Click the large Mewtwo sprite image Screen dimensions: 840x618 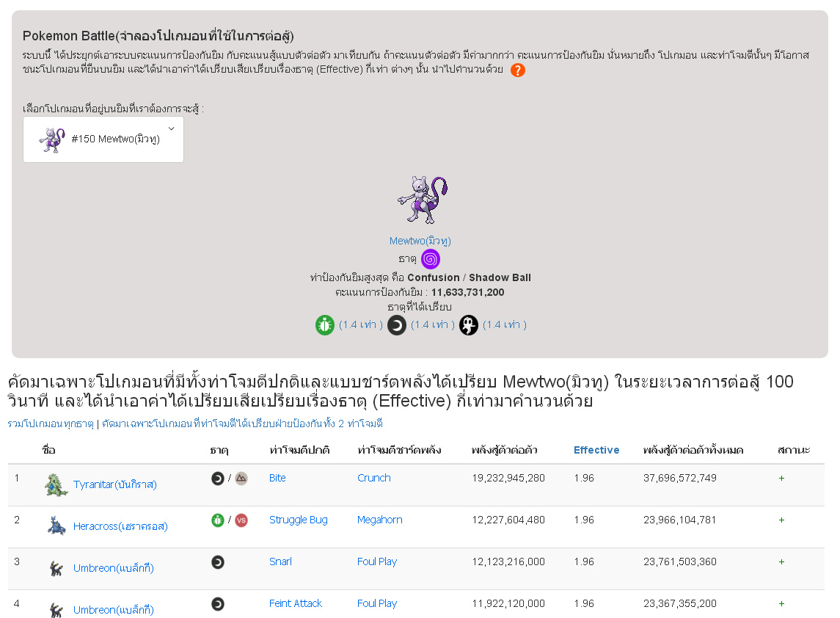tap(423, 200)
